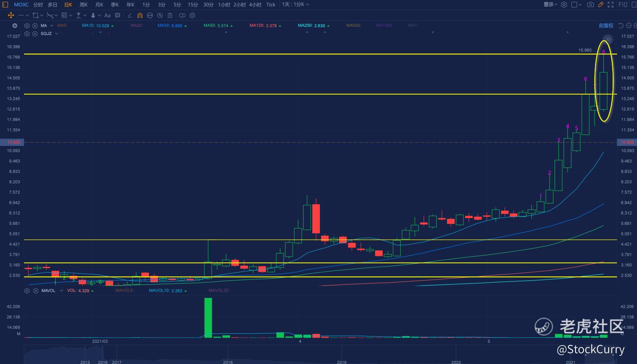
Task: Select the Tick chart tab
Action: coord(271,4)
